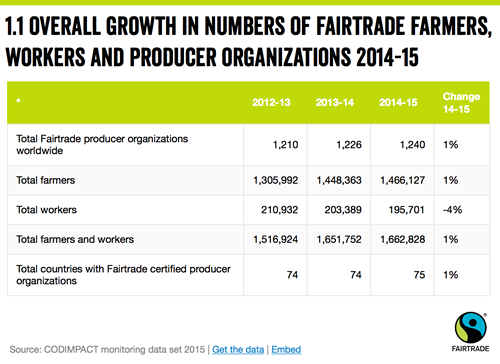Select the 195,701 workers cell
The height and width of the screenshot is (364, 500).
pyautogui.click(x=406, y=210)
